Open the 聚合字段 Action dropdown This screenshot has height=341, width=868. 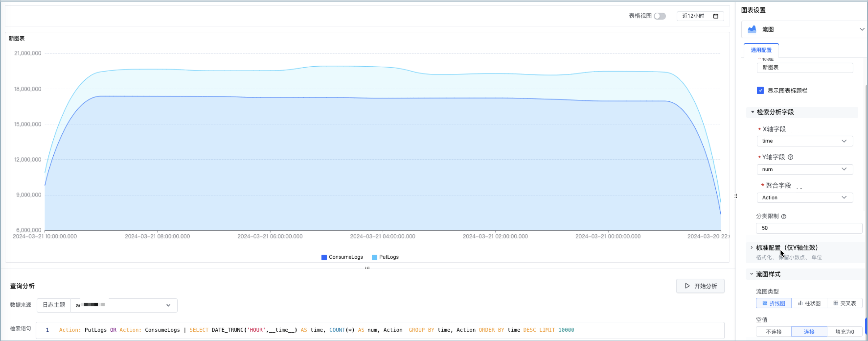(805, 198)
